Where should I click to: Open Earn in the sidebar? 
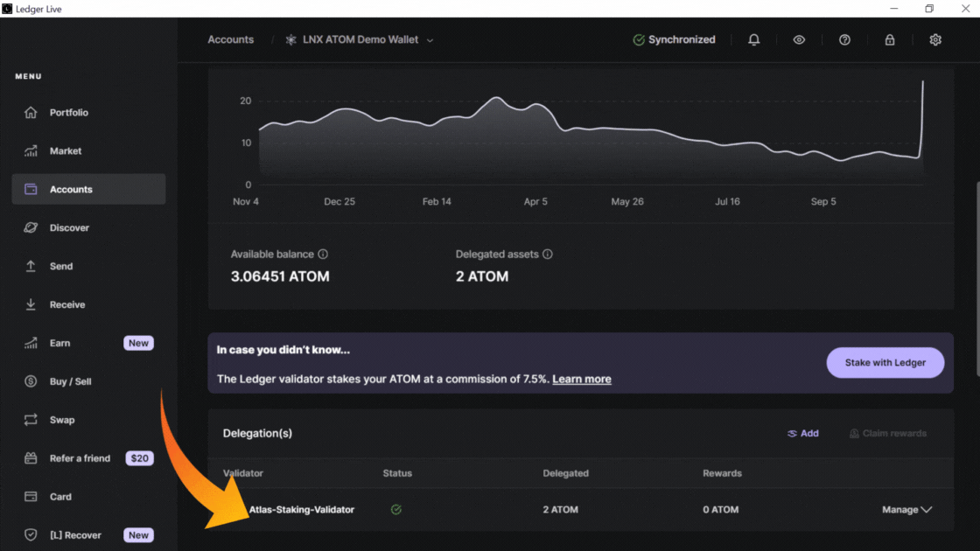tap(59, 344)
